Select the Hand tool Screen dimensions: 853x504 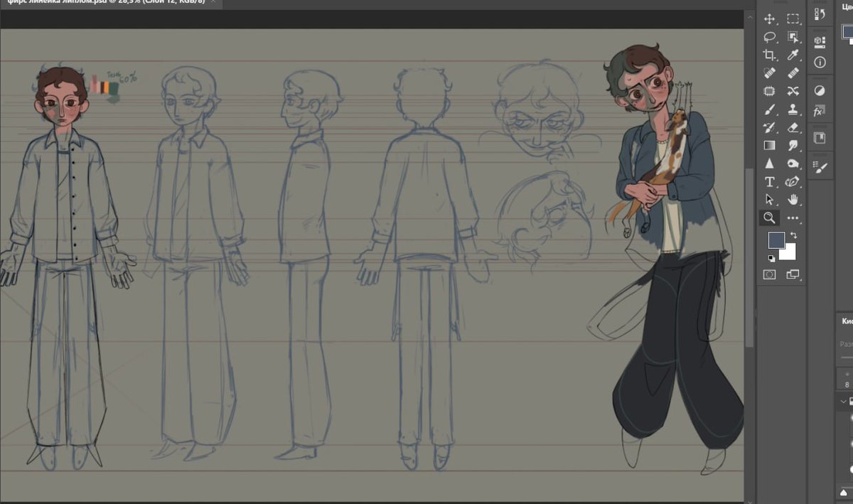click(x=793, y=200)
